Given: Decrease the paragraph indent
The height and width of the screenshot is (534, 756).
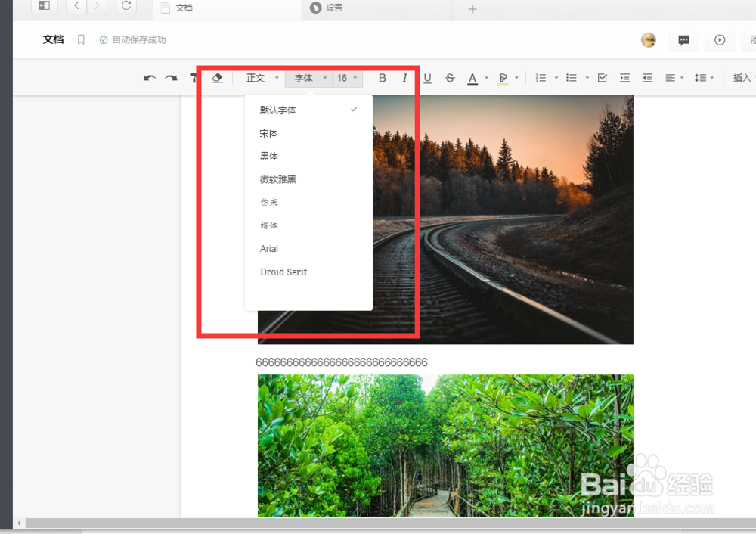Looking at the screenshot, I should (647, 78).
